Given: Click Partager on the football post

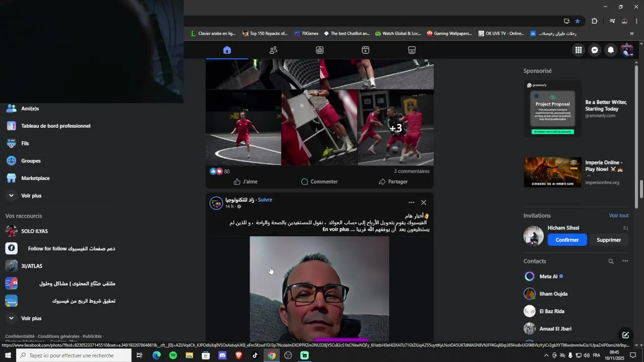Looking at the screenshot, I should pyautogui.click(x=393, y=182).
